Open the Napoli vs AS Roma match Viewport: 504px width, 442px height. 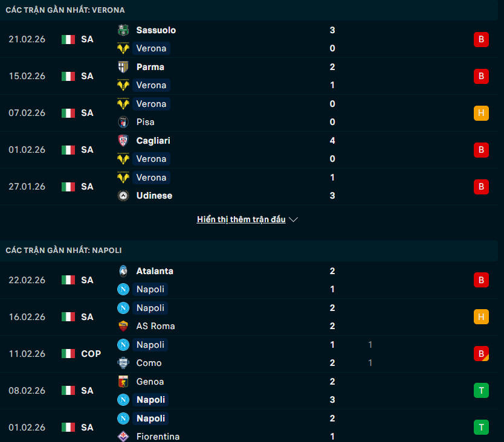(242, 317)
